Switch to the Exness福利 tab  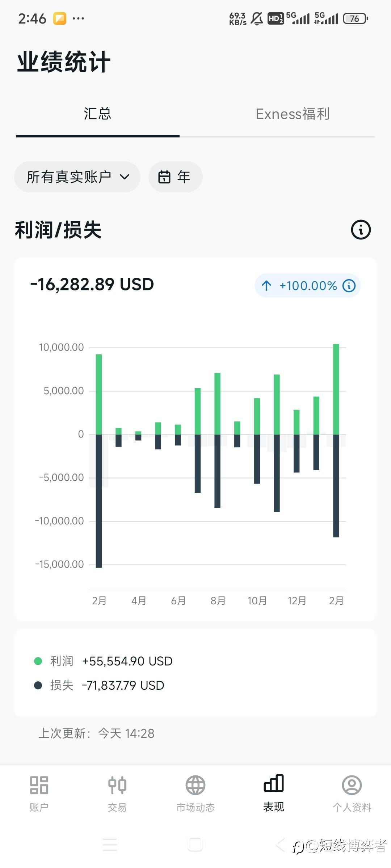click(293, 114)
